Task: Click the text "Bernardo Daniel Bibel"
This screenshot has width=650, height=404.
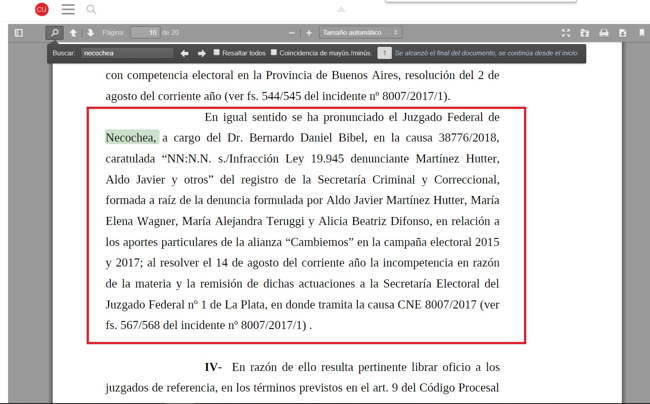Action: 308,138
